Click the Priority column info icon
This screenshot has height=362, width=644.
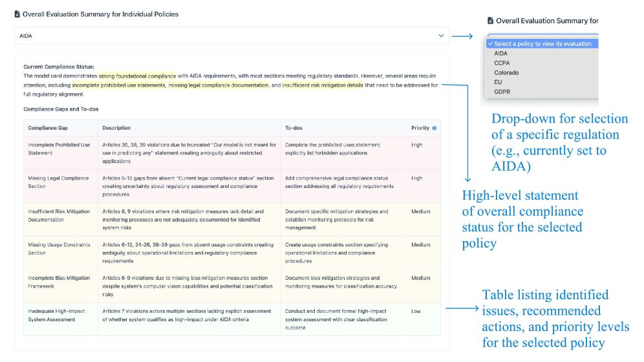pos(434,128)
